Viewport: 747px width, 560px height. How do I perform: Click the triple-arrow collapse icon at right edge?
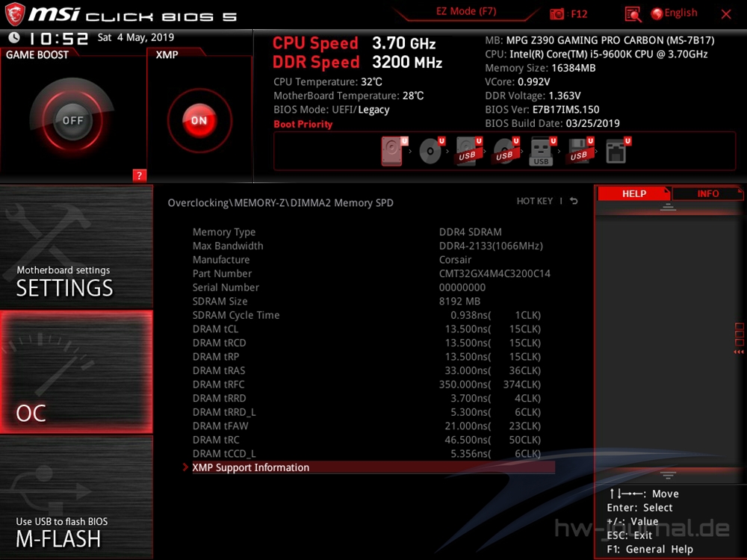739,352
